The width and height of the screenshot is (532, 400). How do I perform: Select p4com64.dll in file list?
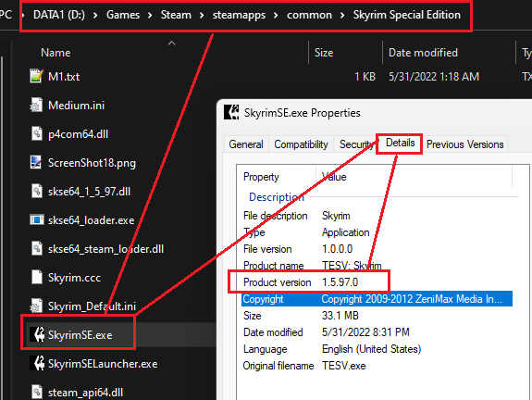click(78, 134)
